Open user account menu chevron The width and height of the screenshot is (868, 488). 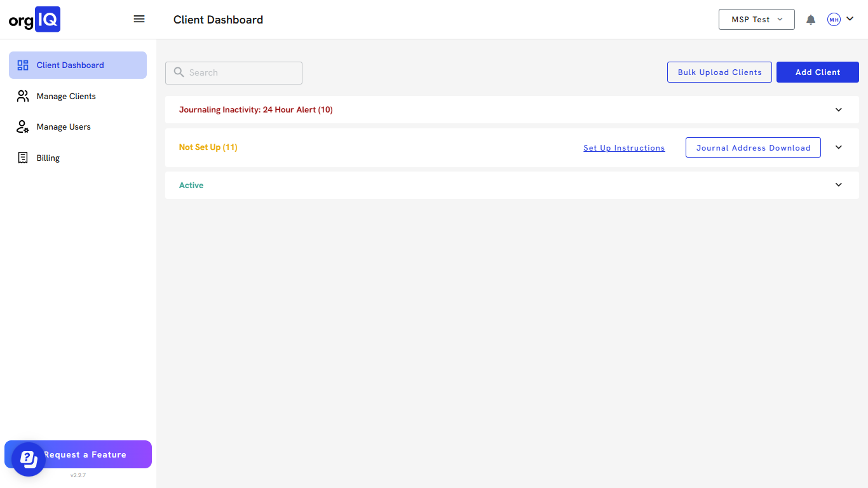tap(850, 19)
